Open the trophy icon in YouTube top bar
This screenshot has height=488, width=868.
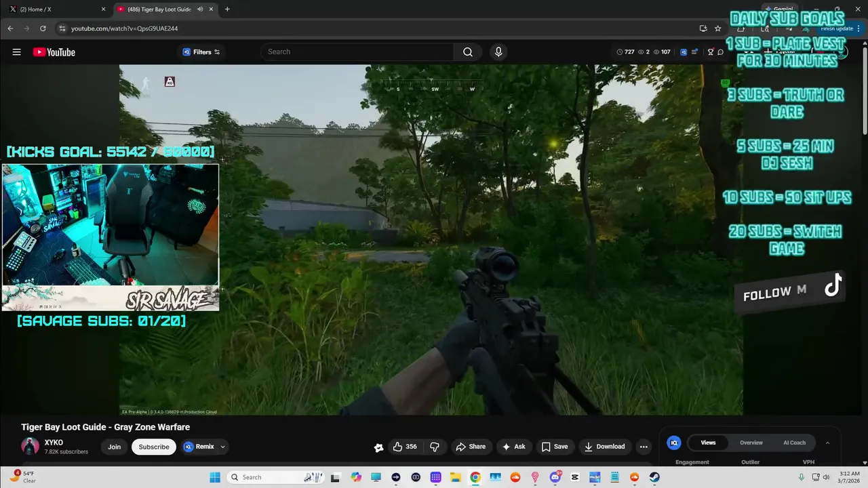click(x=711, y=52)
